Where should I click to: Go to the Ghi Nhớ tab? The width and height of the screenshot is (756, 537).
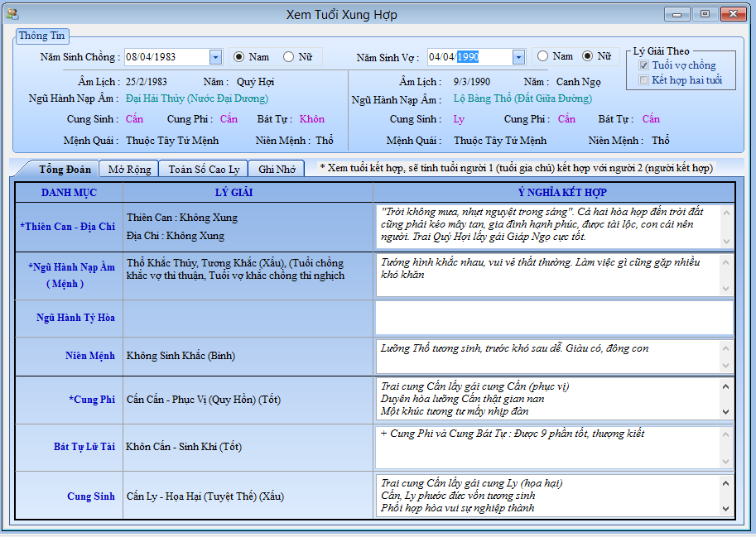click(x=277, y=169)
